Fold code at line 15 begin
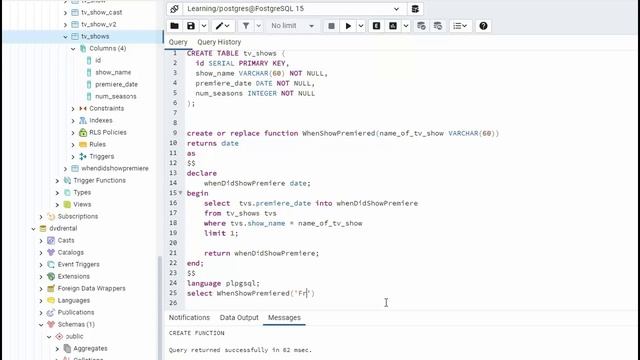The width and height of the screenshot is (640, 360). [x=180, y=193]
